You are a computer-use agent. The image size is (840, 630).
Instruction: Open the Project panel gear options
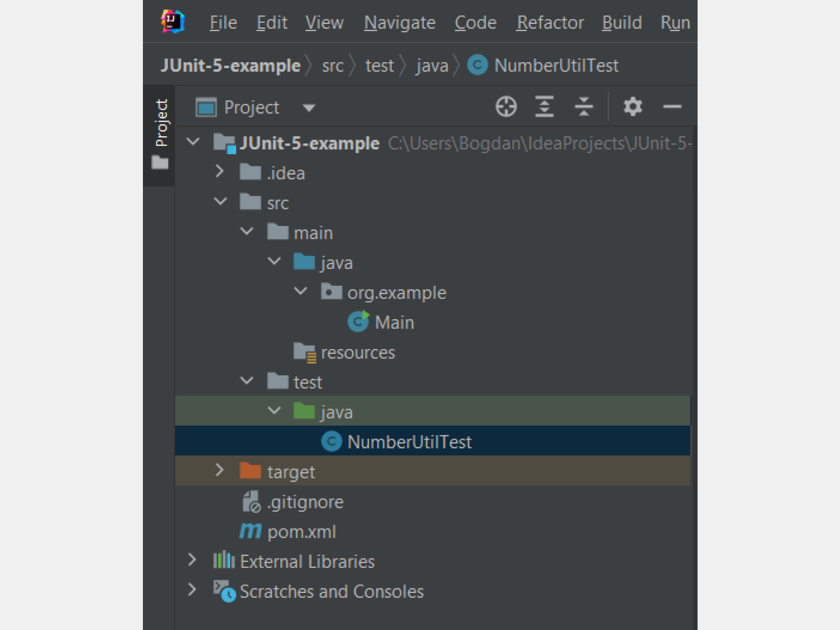tap(633, 106)
